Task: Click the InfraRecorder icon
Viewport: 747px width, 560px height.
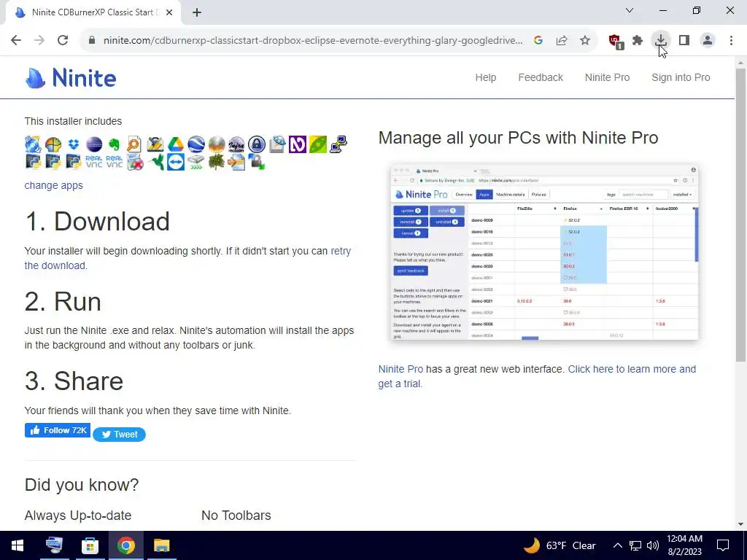Action: pos(236,144)
